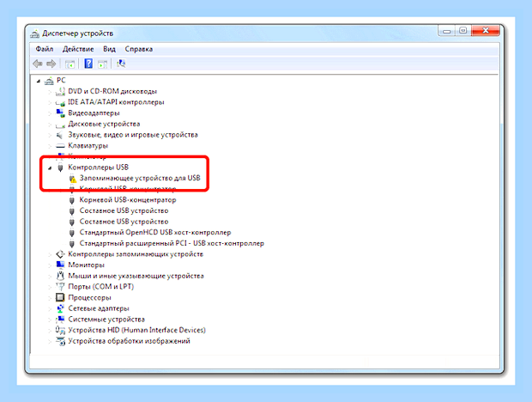Image resolution: width=532 pixels, height=402 pixels.
Task: Click the Device Manager title bar icon
Action: pyautogui.click(x=34, y=33)
